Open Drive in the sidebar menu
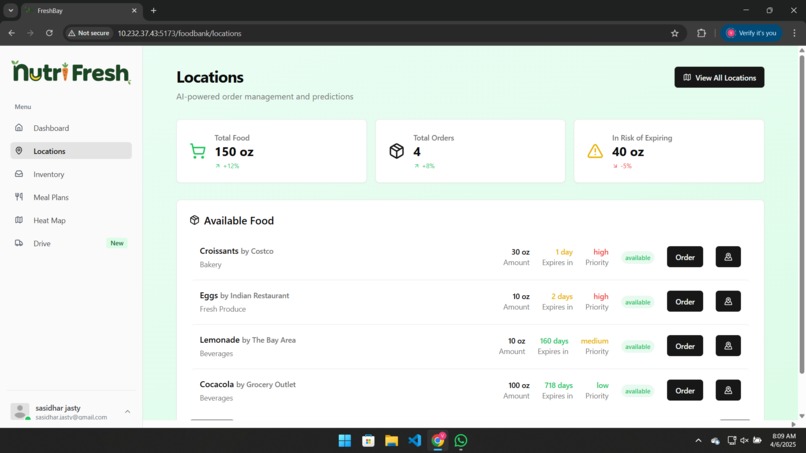 click(71, 243)
